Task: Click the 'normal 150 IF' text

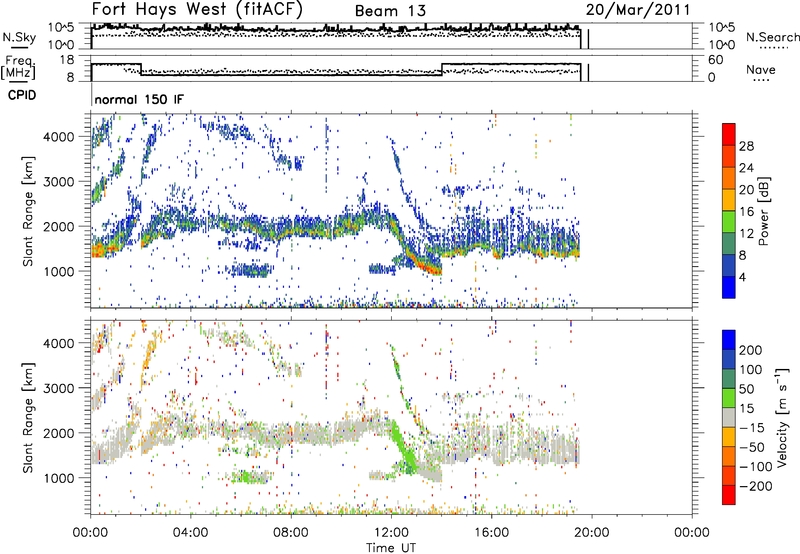Action: tap(139, 99)
